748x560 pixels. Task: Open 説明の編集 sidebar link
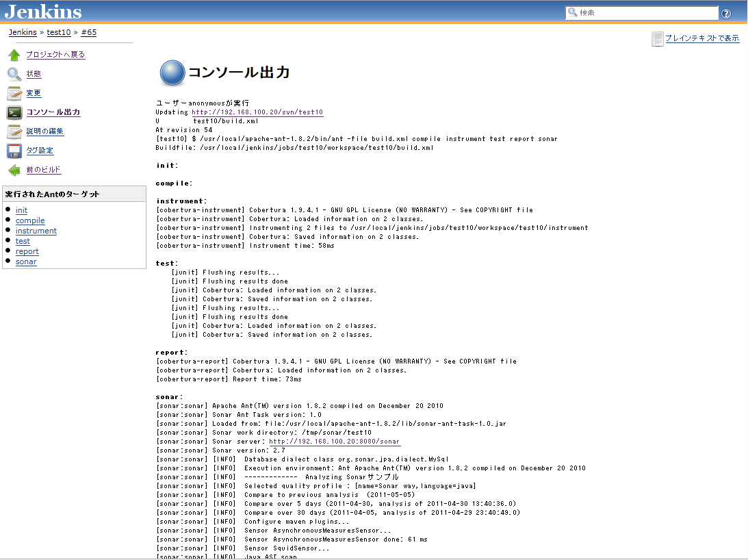click(x=45, y=131)
